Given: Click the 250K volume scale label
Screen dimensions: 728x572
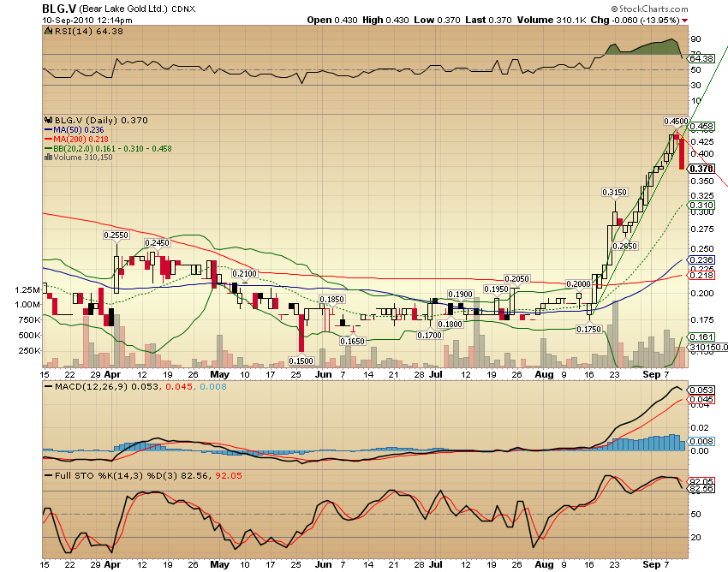Looking at the screenshot, I should 29,350.
